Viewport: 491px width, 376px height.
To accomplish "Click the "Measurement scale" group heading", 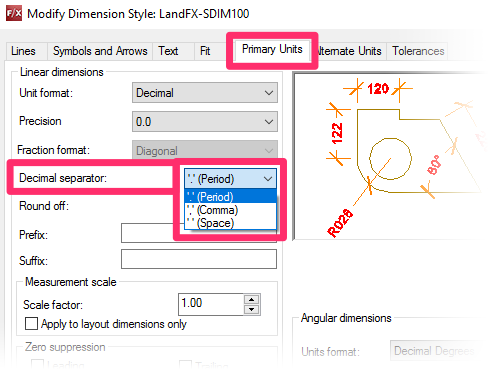I will coord(71,282).
